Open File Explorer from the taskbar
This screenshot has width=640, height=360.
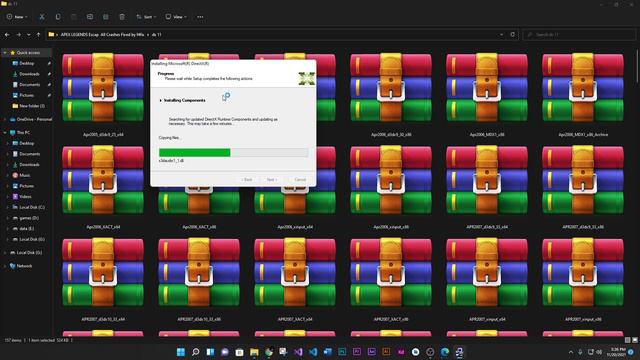[x=254, y=352]
